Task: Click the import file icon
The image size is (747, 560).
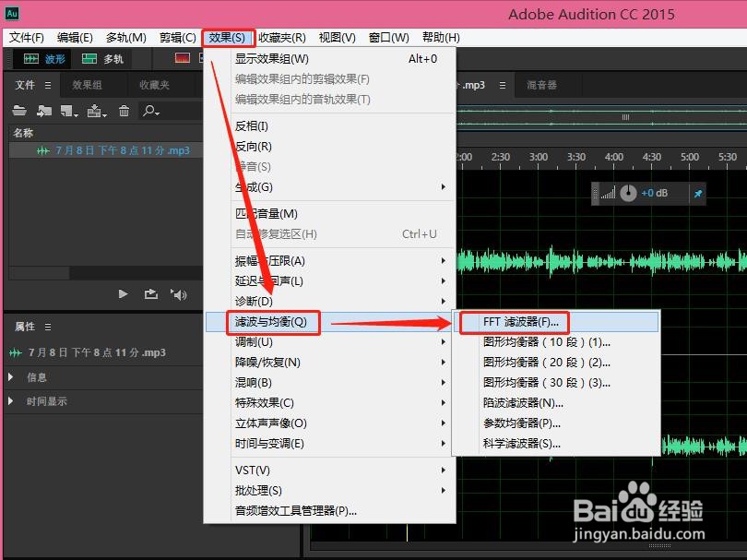Action: coord(44,111)
